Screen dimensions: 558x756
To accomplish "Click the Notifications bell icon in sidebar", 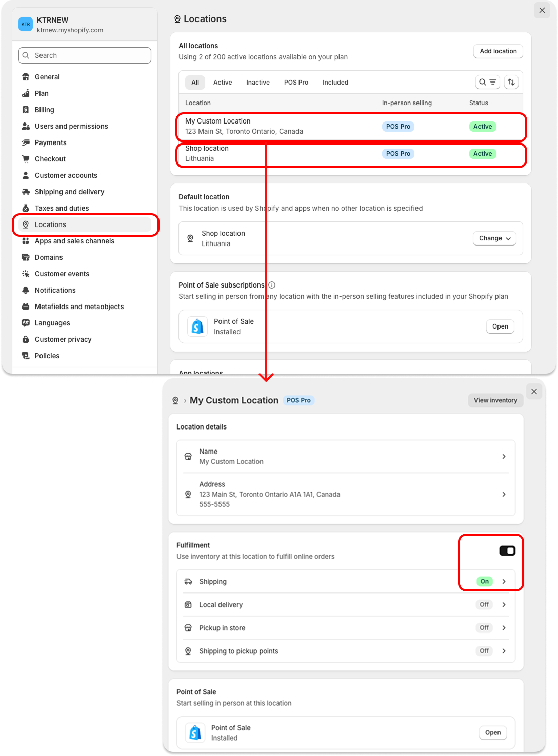I will pyautogui.click(x=26, y=290).
